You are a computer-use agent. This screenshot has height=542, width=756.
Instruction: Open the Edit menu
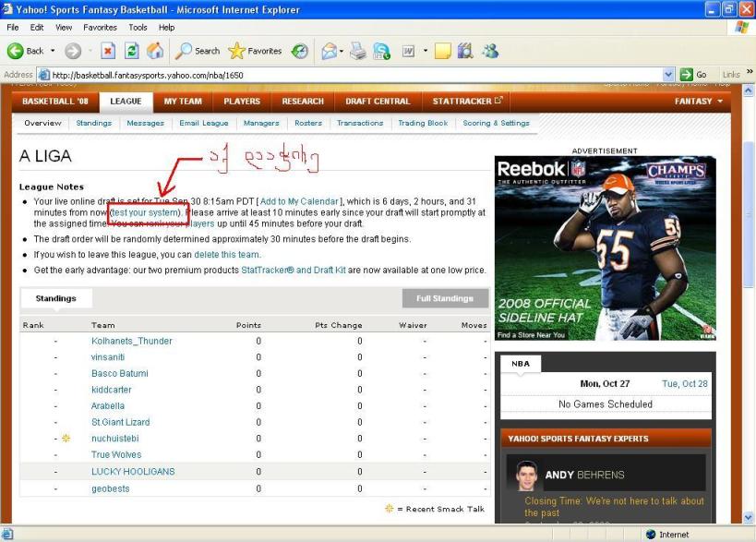pos(37,28)
